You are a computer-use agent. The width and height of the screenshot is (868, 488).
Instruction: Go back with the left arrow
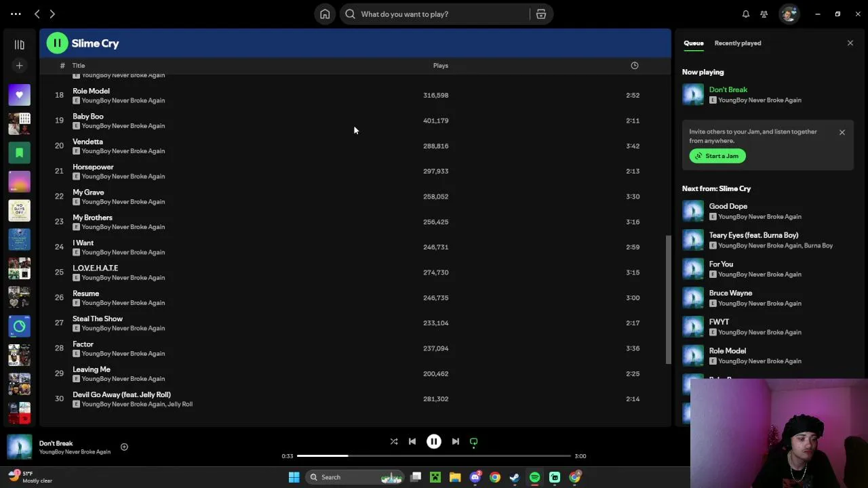point(37,14)
